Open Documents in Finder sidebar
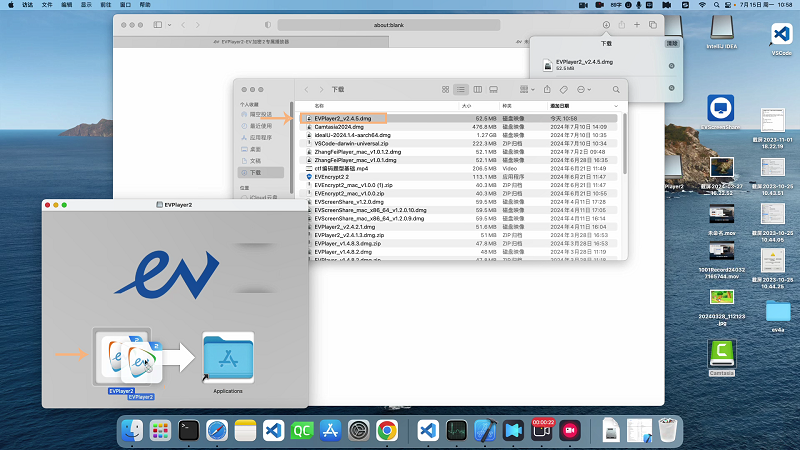This screenshot has width=800, height=450. point(261,161)
